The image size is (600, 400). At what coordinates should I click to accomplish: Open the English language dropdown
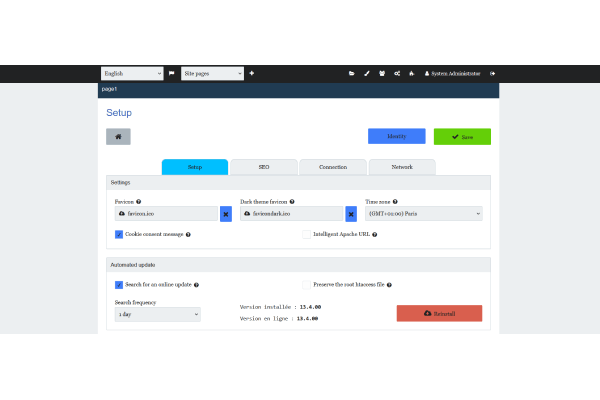point(132,73)
